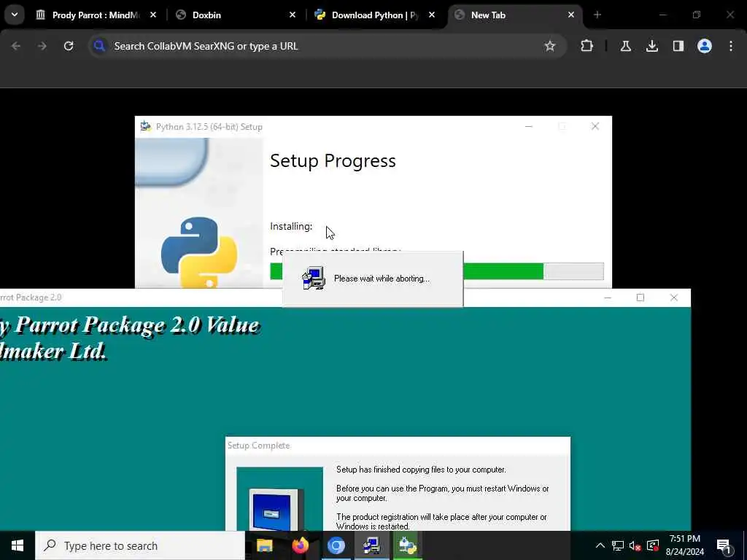
Task: Switch to Parrot setup installer taskbar icon
Action: pyautogui.click(x=371, y=545)
